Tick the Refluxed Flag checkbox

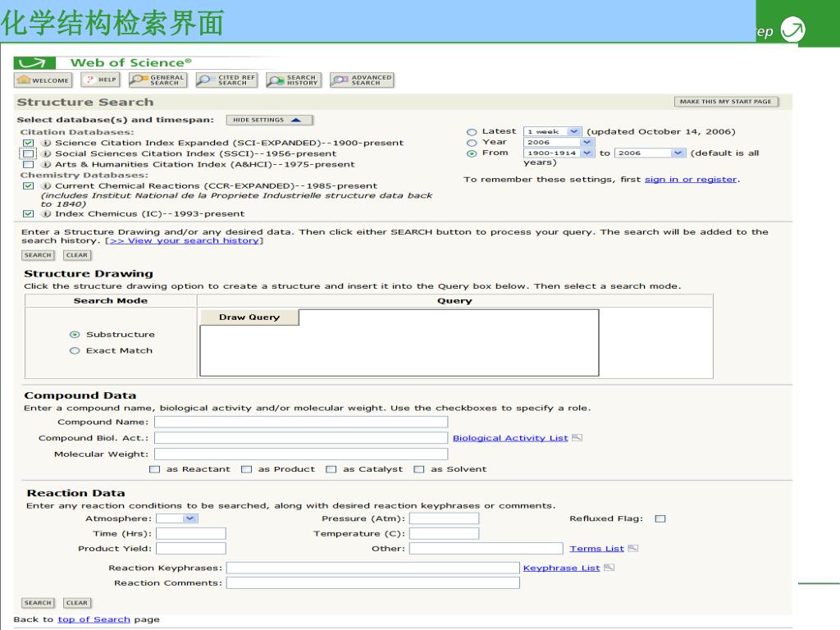pyautogui.click(x=660, y=518)
